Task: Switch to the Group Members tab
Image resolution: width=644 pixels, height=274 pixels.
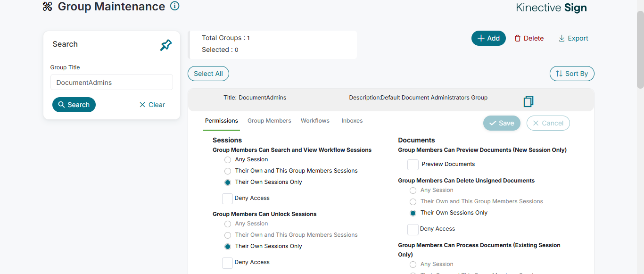Action: click(x=269, y=121)
